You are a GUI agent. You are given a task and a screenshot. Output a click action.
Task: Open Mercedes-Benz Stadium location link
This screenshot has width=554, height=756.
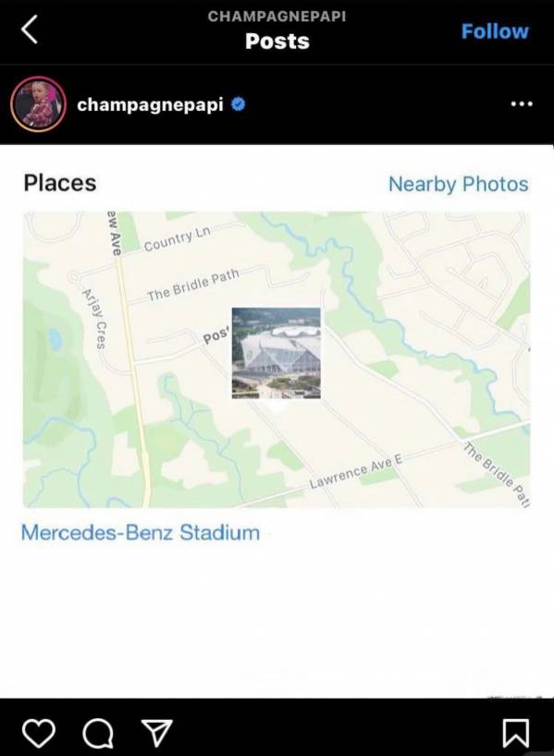[x=141, y=532]
